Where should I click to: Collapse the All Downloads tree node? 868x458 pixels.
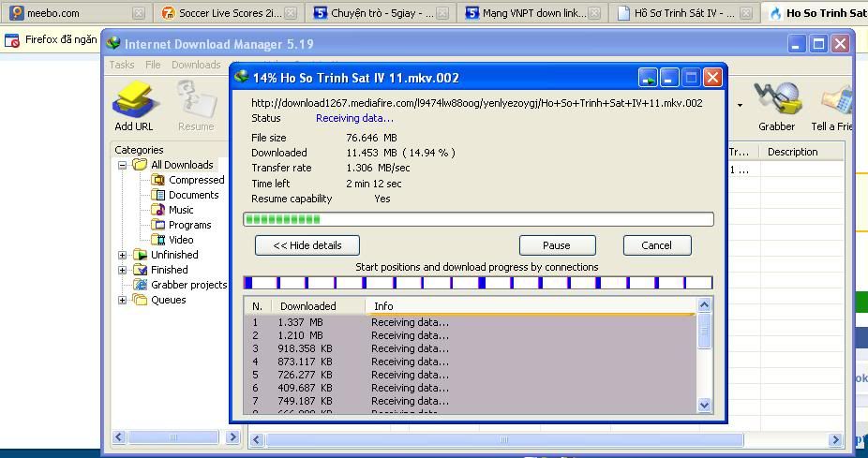123,165
